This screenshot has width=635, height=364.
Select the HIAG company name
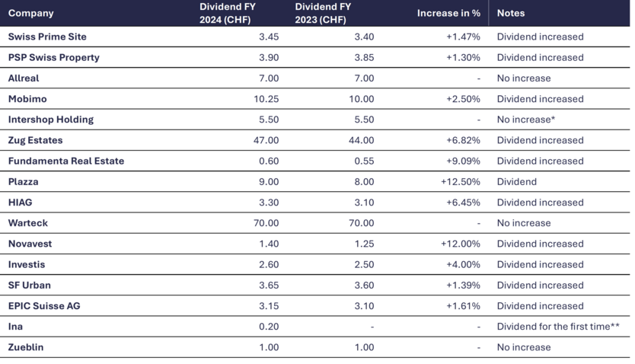tap(21, 202)
